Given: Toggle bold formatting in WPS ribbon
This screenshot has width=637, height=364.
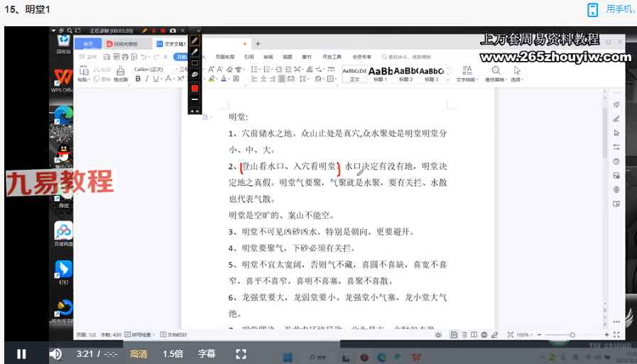Looking at the screenshot, I should click(138, 79).
